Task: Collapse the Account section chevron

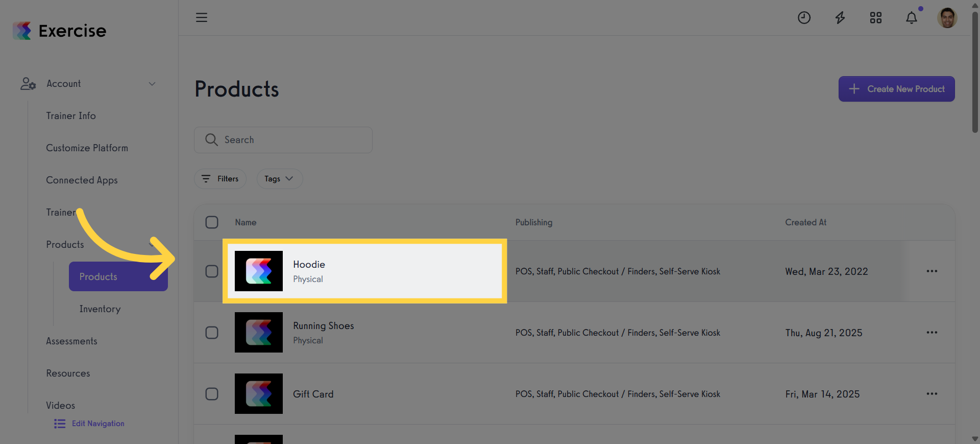Action: tap(152, 84)
